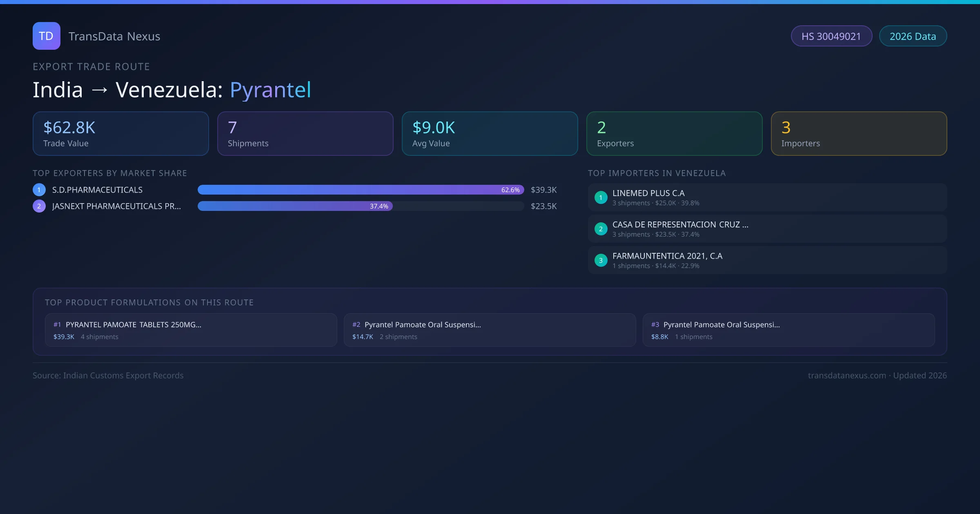980x514 pixels.
Task: Select the 7 Shipments stat card
Action: 305,134
